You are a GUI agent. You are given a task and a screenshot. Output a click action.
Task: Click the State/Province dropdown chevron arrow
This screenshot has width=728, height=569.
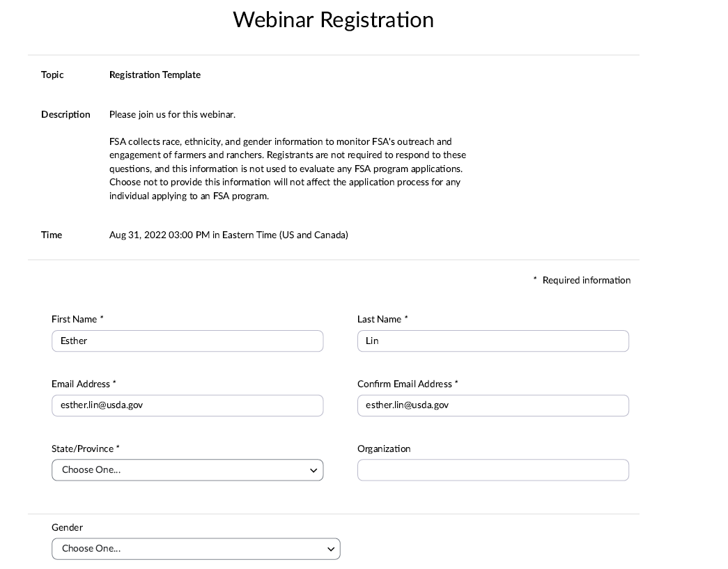pyautogui.click(x=313, y=471)
